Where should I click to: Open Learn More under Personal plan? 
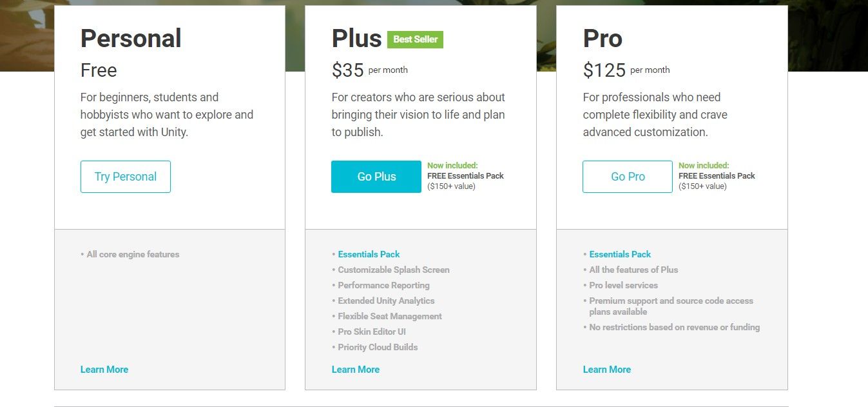tap(104, 370)
